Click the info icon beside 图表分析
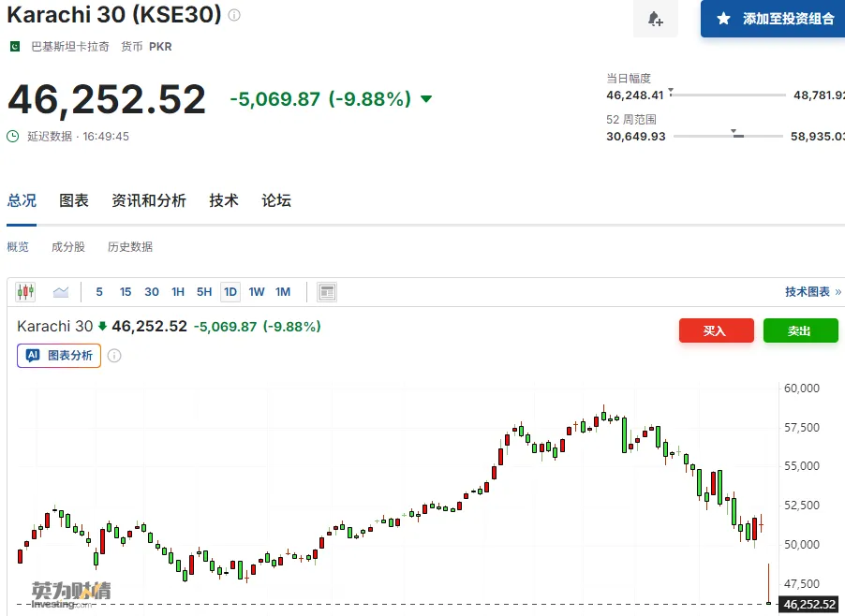This screenshot has width=845, height=616. [x=114, y=356]
